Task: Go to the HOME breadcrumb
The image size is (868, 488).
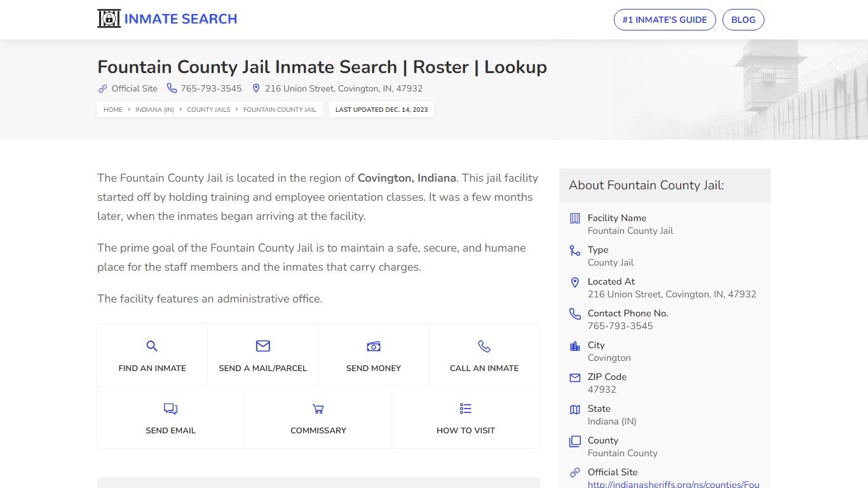Action: point(113,109)
